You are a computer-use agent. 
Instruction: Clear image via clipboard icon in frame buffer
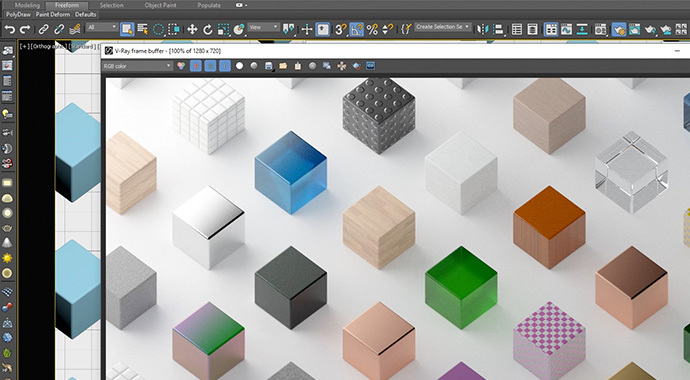tap(298, 66)
